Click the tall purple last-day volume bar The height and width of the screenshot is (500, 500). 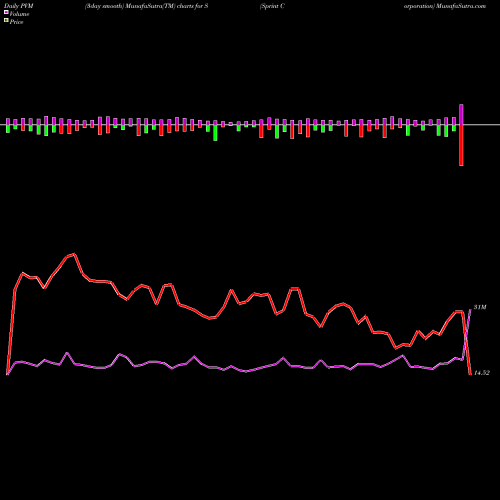pyautogui.click(x=461, y=115)
